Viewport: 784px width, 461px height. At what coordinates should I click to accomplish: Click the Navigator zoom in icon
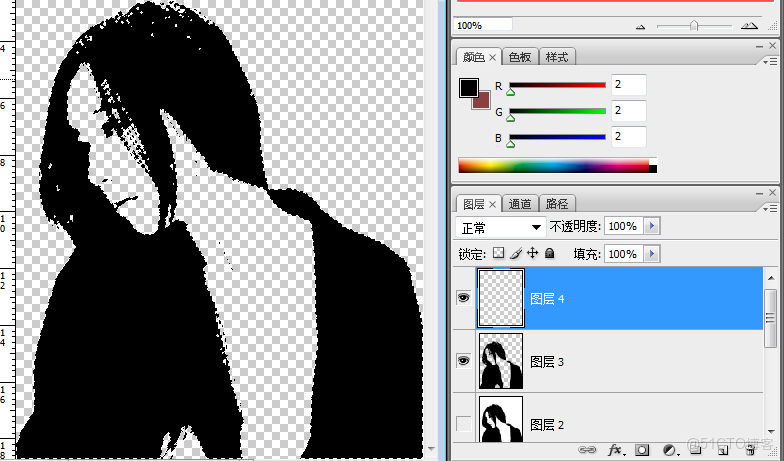click(x=749, y=26)
